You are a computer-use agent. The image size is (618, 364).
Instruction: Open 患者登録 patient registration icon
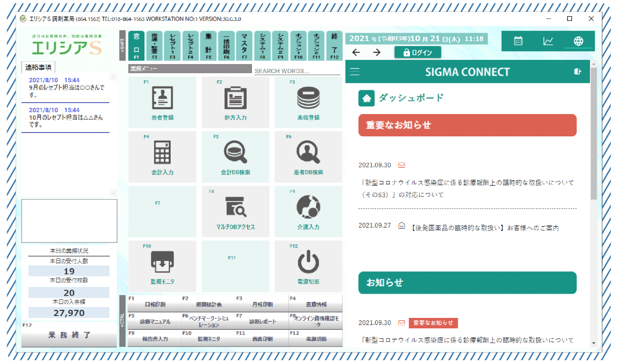click(162, 98)
